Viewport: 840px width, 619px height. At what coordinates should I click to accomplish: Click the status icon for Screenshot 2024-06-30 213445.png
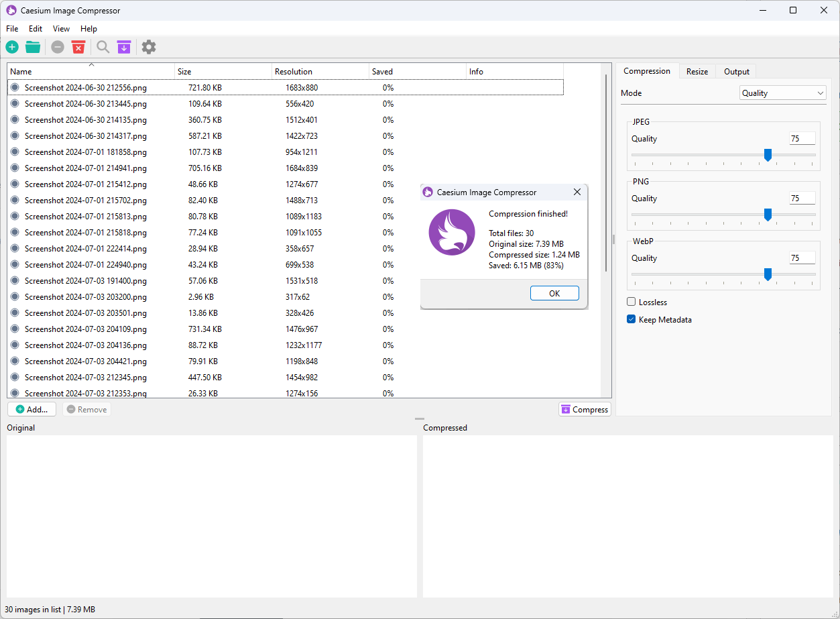15,104
